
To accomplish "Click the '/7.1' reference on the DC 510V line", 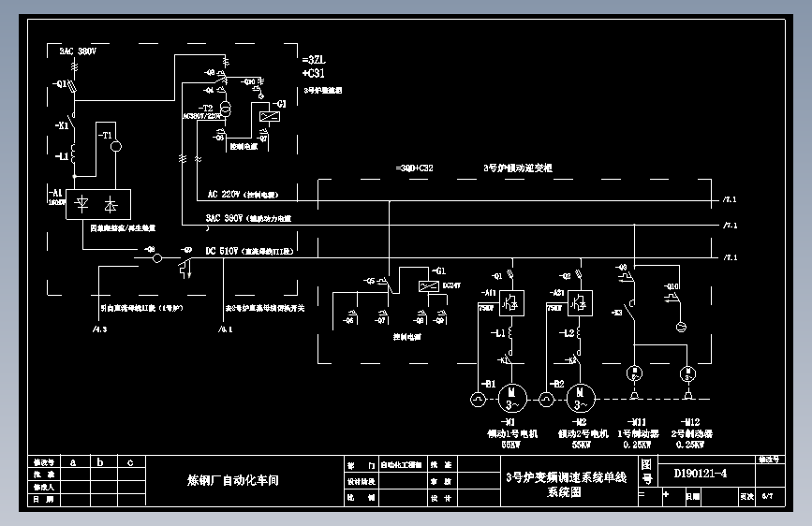I will tap(731, 257).
